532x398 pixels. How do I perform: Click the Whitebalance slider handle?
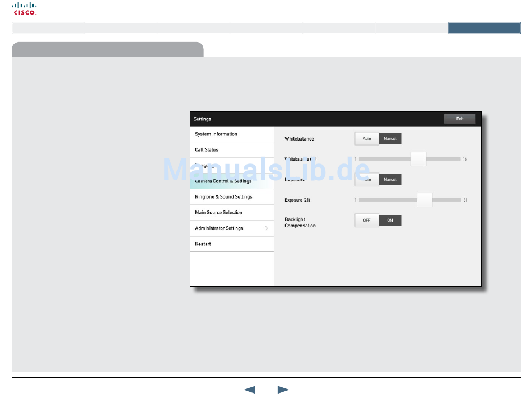pos(418,159)
